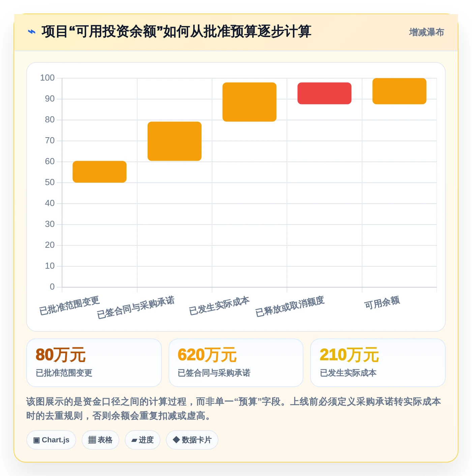Image resolution: width=472 pixels, height=476 pixels.
Task: Click the progress icon in the 进度 chip
Action: tap(134, 440)
